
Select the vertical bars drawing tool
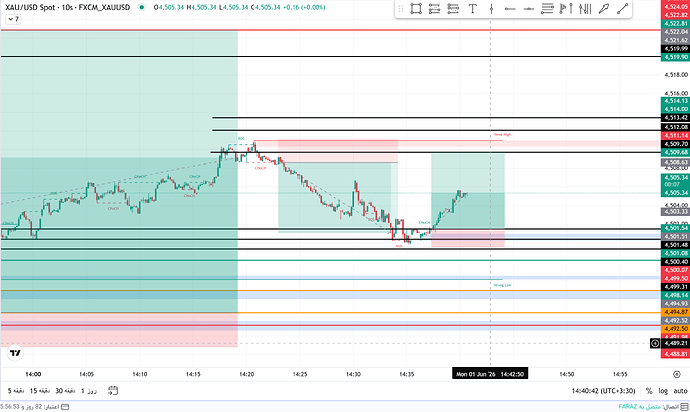[x=585, y=9]
